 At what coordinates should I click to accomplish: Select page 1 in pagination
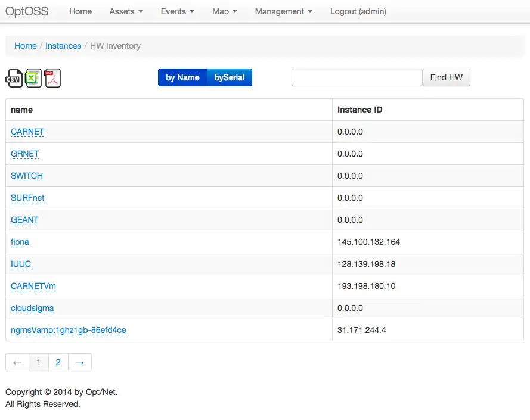click(x=39, y=363)
